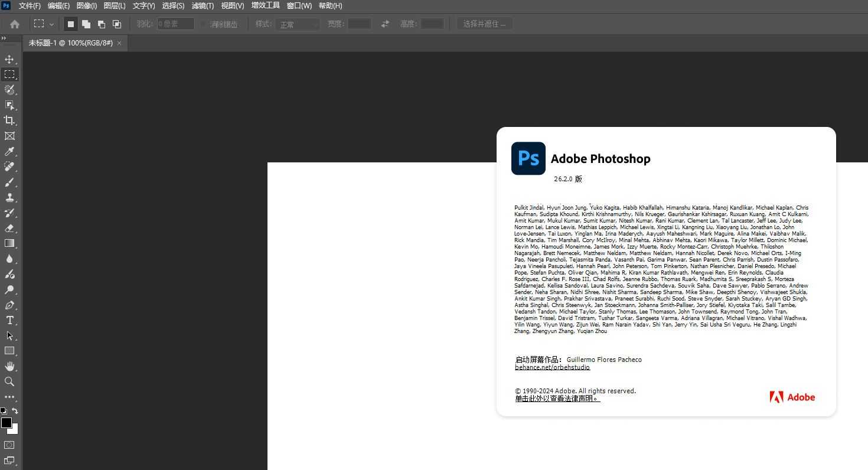The width and height of the screenshot is (868, 470).
Task: Set the background color swatch
Action: [14, 430]
